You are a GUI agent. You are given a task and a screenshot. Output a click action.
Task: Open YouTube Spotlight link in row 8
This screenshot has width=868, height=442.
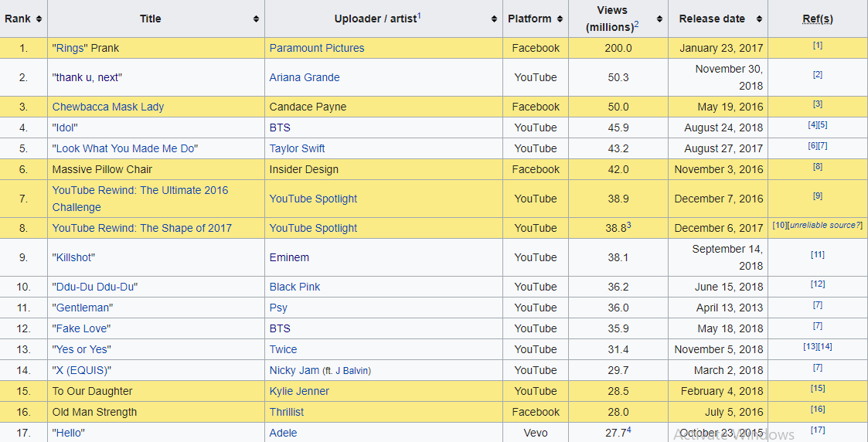tap(313, 228)
